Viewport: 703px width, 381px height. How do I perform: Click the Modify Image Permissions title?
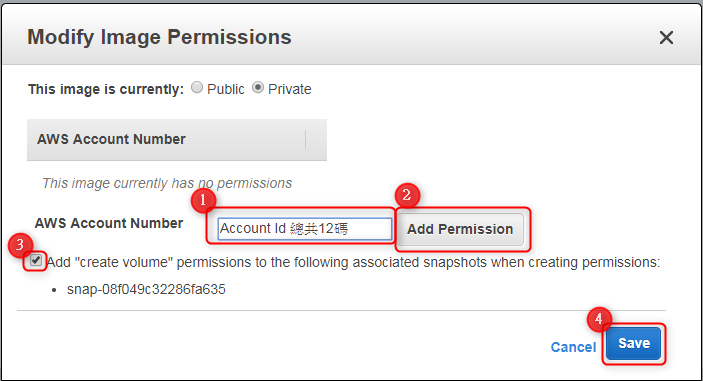pyautogui.click(x=159, y=37)
